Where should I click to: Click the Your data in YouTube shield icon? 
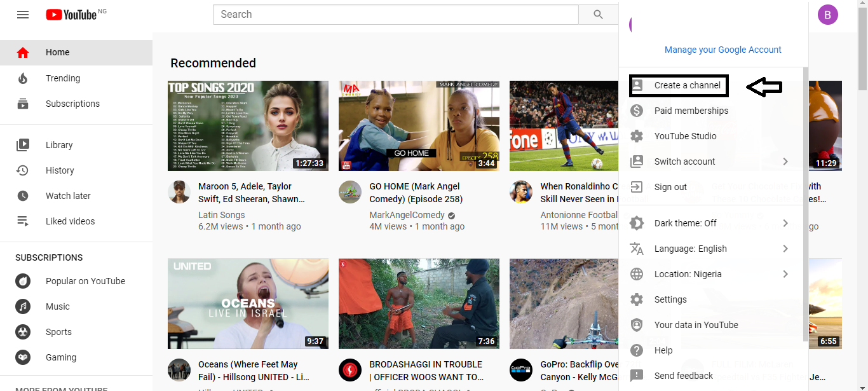[x=637, y=325]
